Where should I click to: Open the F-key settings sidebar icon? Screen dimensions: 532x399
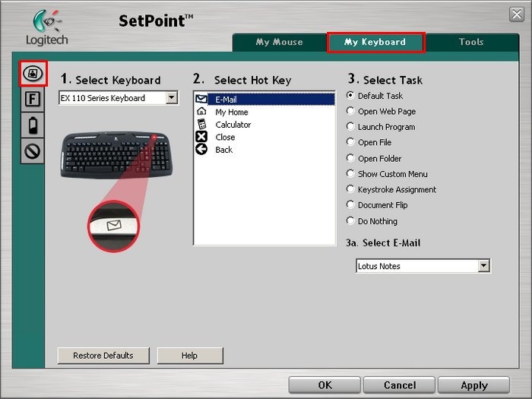coord(33,100)
